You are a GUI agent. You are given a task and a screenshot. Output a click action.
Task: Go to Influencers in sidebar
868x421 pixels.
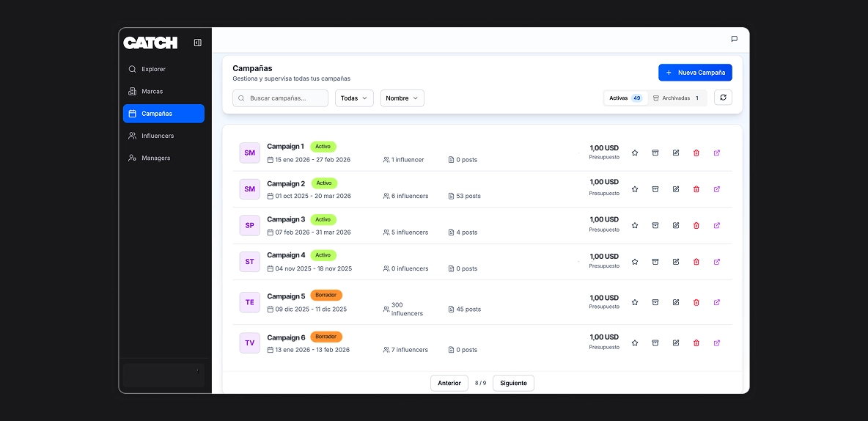(x=157, y=136)
